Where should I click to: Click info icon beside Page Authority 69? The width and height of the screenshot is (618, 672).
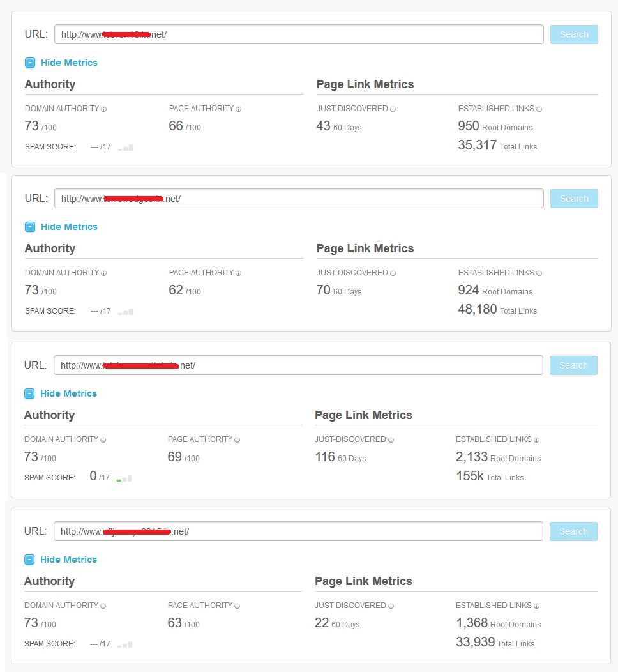click(237, 440)
